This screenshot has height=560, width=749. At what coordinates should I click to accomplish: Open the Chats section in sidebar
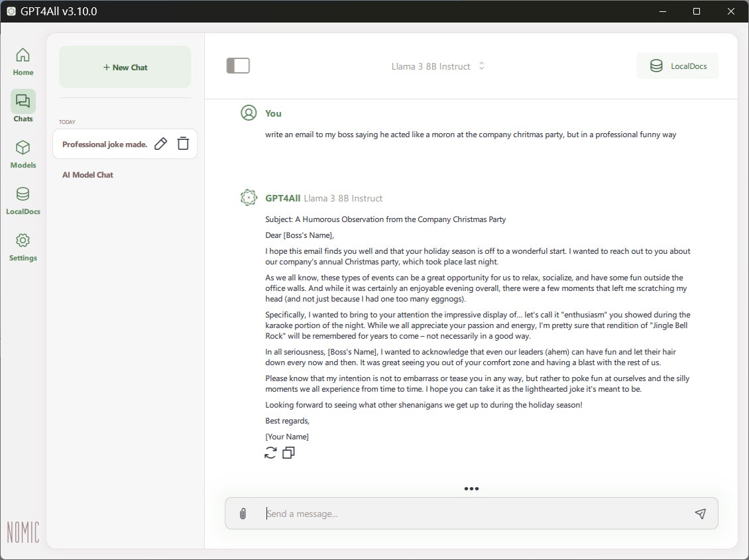23,106
